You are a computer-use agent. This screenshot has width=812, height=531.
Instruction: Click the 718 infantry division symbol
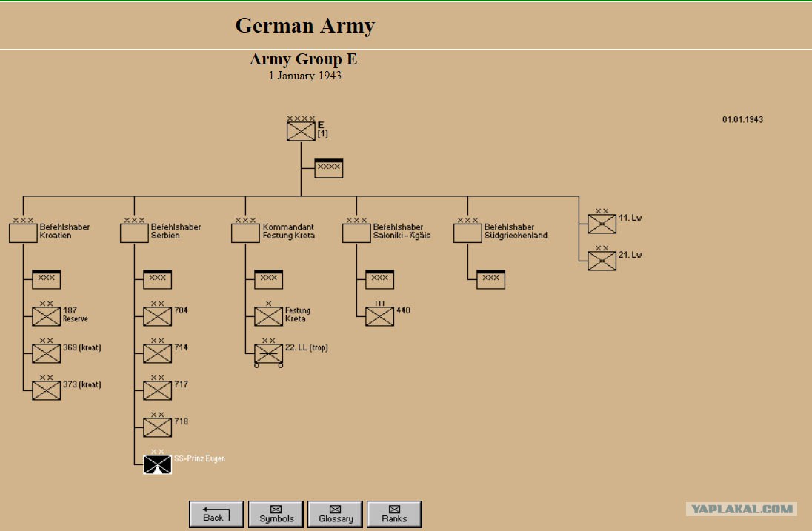coord(157,427)
